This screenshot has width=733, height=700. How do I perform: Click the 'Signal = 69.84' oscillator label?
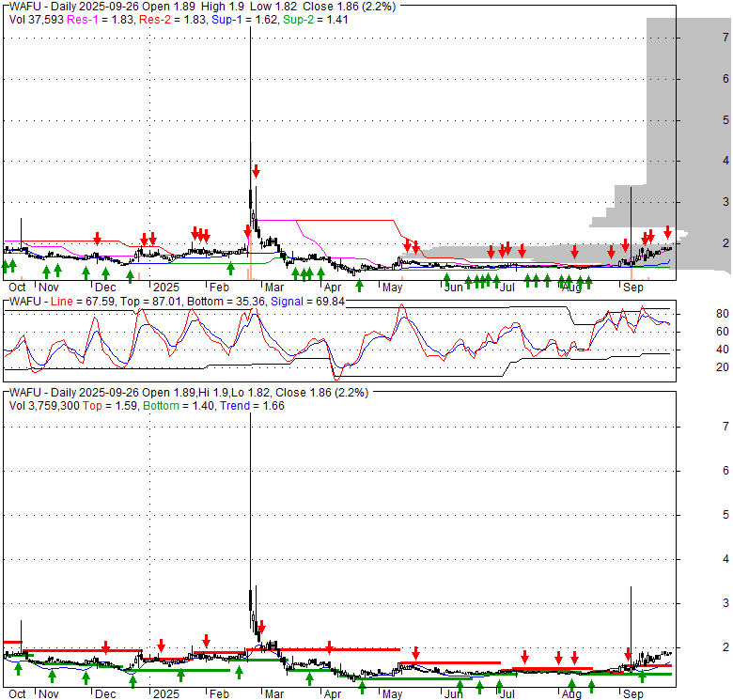coord(307,302)
